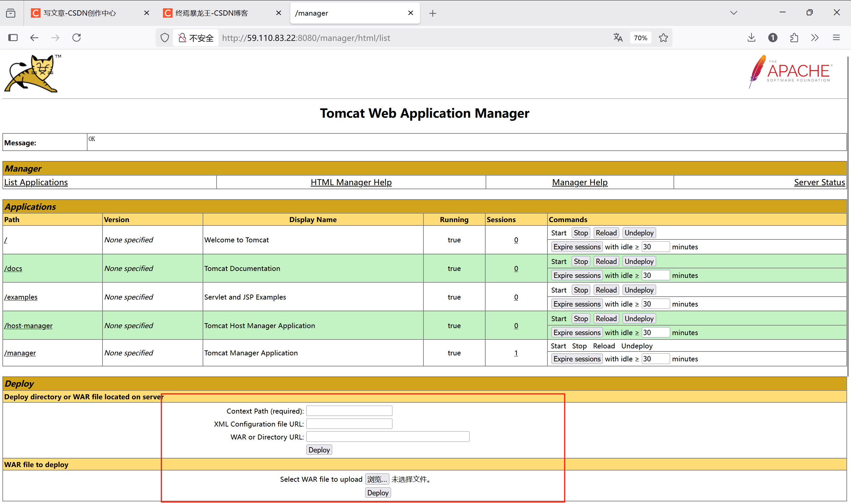Toggle the browser sidebar icon

click(13, 37)
